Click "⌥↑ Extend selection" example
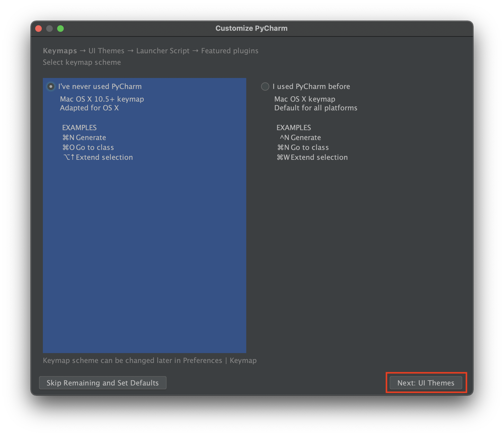This screenshot has width=504, height=436. coord(98,157)
